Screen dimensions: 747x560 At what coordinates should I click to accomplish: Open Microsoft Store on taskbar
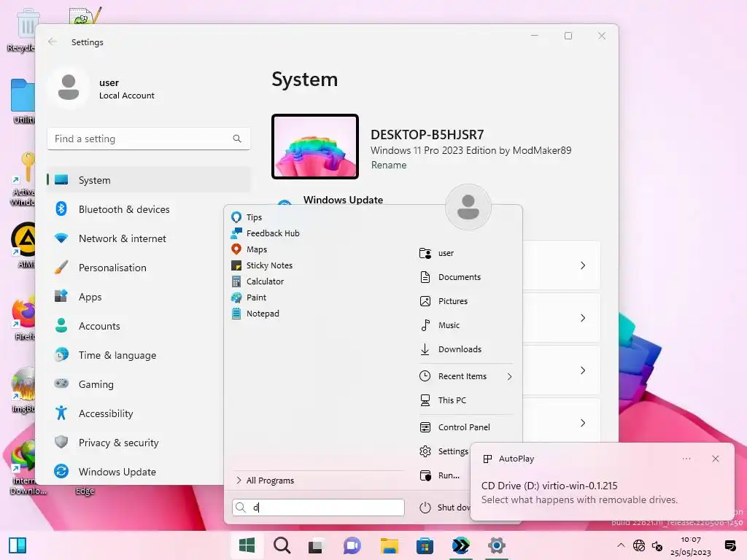pos(425,545)
